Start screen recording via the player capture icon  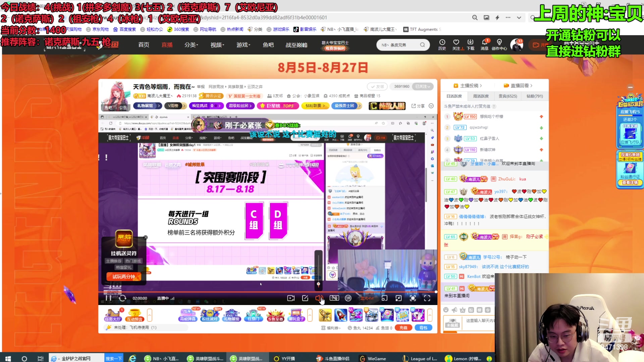[291, 298]
